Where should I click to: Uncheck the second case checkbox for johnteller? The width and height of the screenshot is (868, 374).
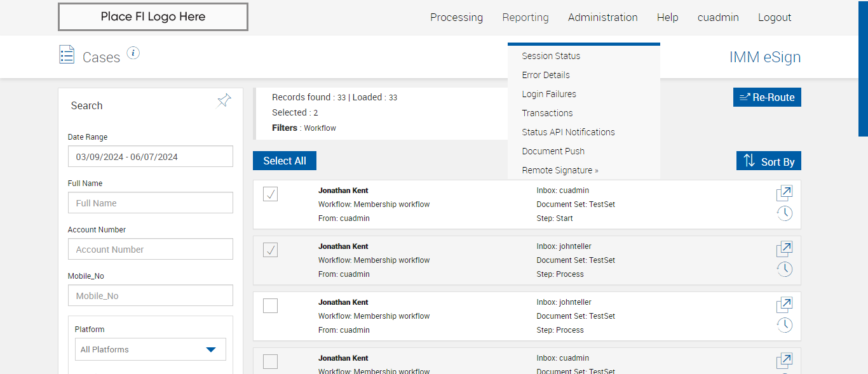pos(271,250)
